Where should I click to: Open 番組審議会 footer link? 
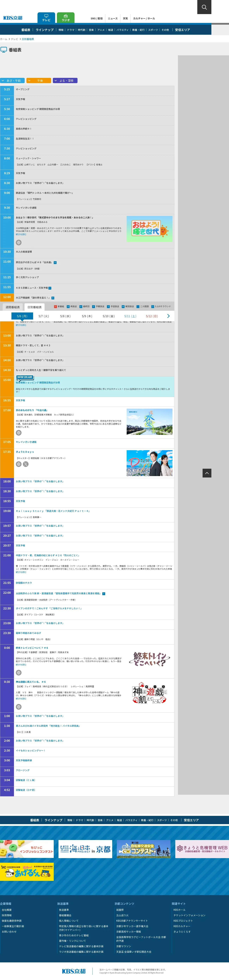(x=65, y=915)
